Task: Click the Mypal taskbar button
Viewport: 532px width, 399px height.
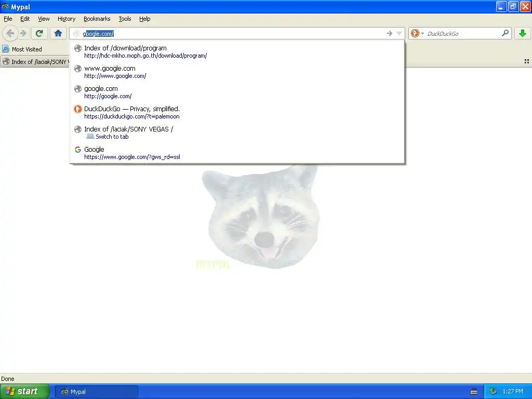Action: 96,392
